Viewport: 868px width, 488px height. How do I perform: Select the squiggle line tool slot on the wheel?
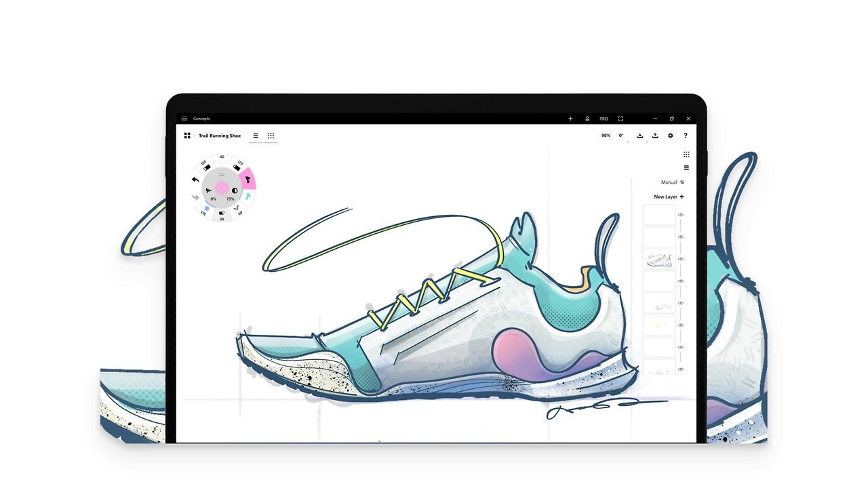(x=237, y=209)
